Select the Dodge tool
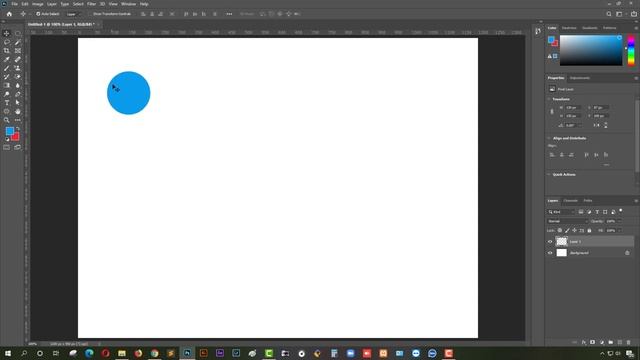Viewport: 640px width, 360px height. [x=7, y=94]
